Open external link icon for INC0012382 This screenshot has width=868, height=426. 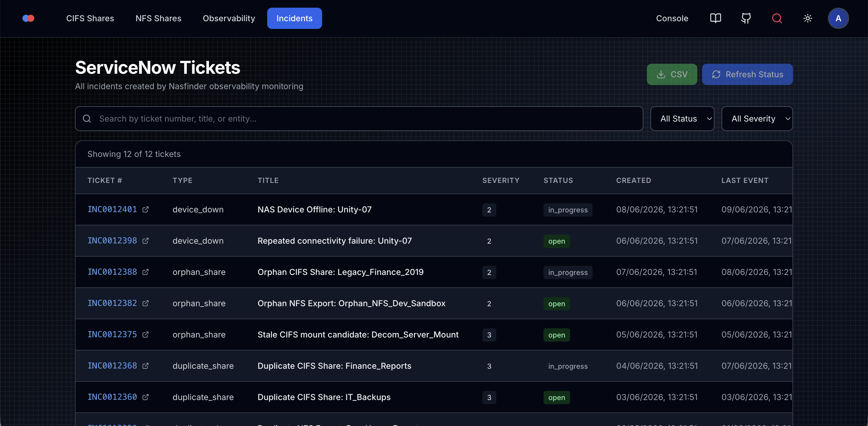coord(145,303)
